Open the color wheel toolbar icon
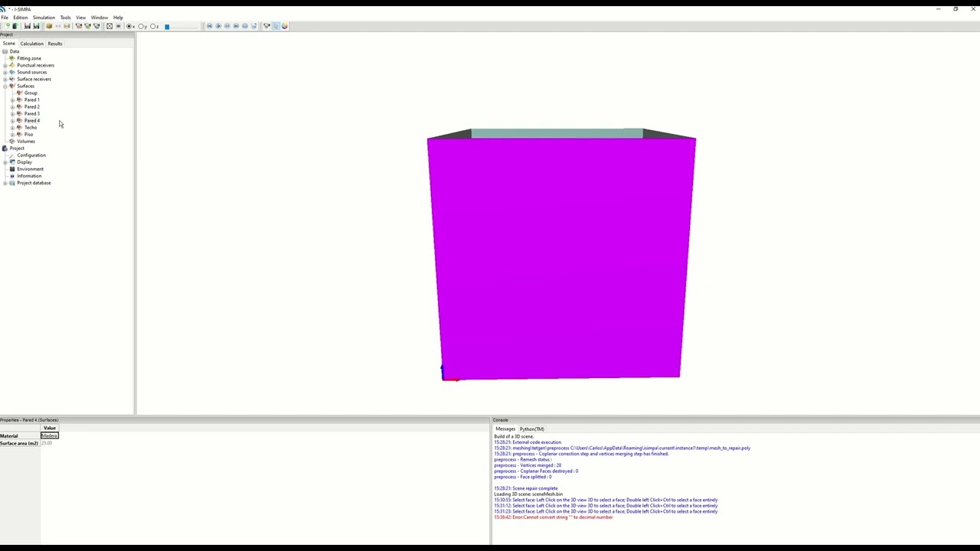The height and width of the screenshot is (551, 980). click(285, 26)
